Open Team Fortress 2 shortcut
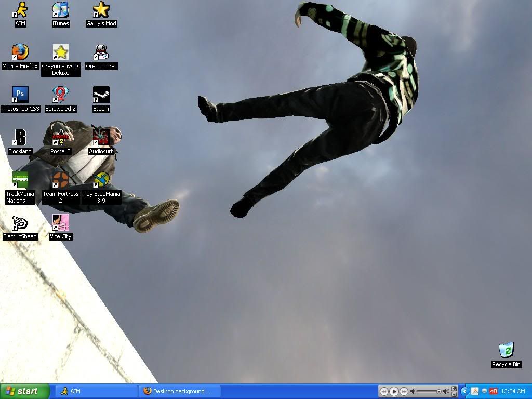 point(60,180)
